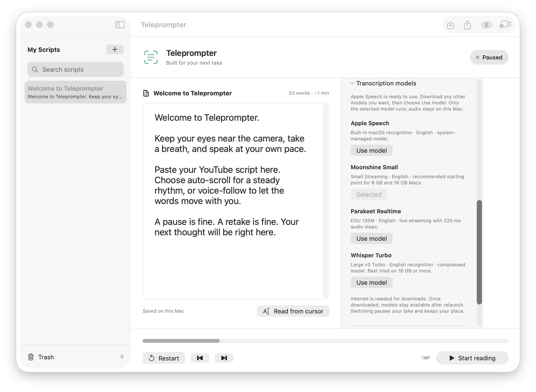Click the "Apple Speech" model heading
536x392 pixels.
tap(370, 123)
